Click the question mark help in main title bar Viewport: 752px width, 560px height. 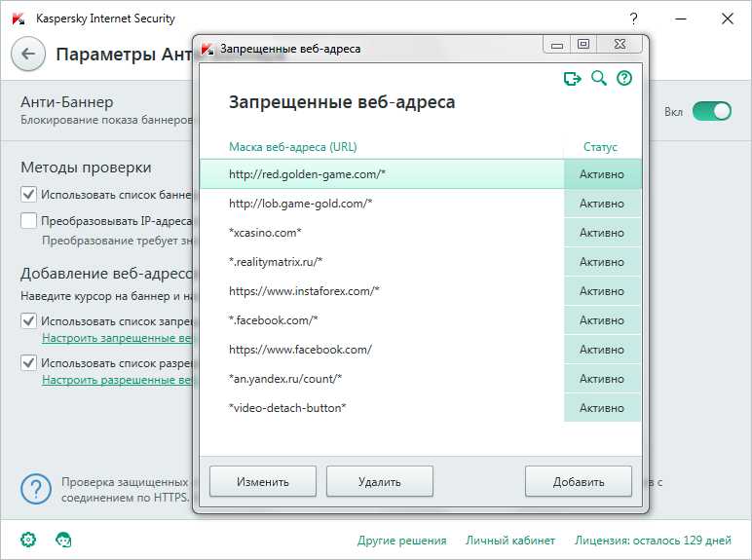click(x=633, y=19)
